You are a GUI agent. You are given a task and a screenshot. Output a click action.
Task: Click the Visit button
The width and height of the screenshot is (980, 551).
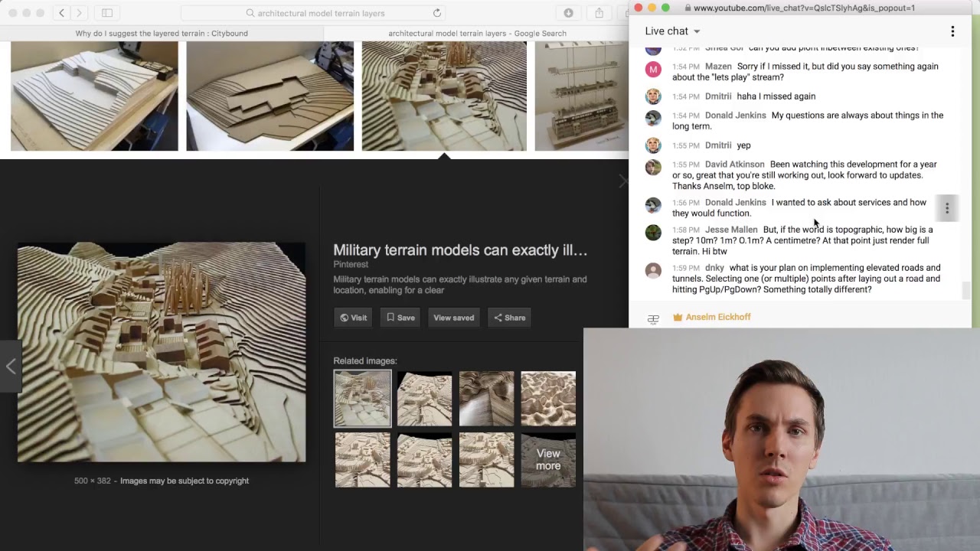354,318
